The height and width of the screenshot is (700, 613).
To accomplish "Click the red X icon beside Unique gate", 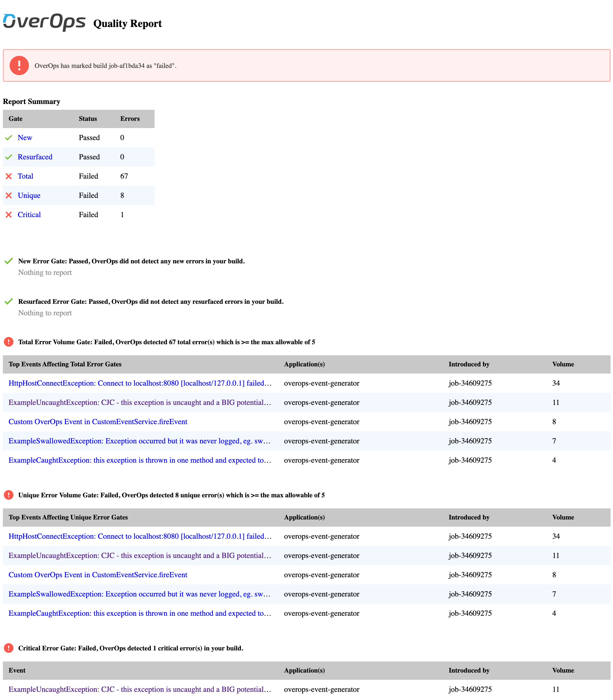I will pos(9,195).
